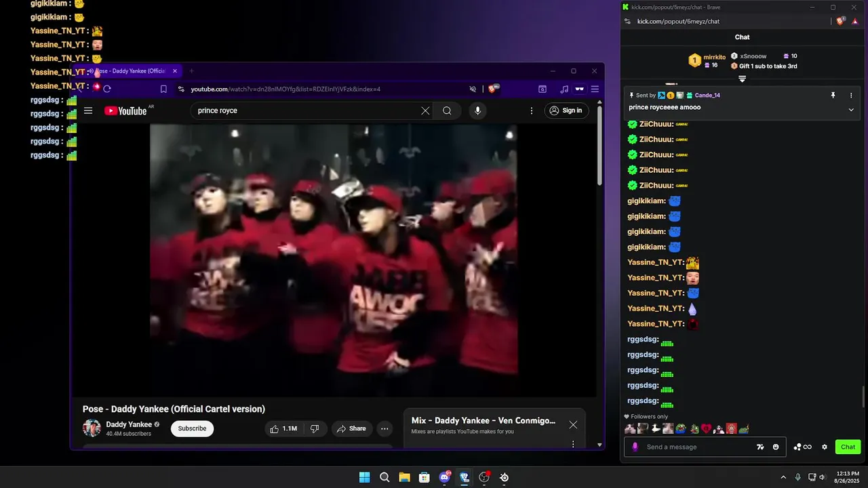Open the Windows Start menu
868x488 pixels.
[364, 477]
